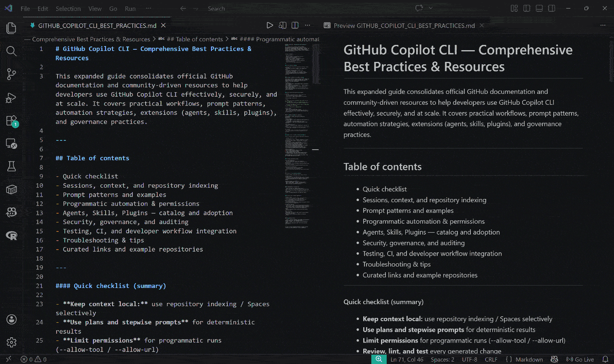Close the markdown editor tab
Screen dimensions: 614x364
click(x=163, y=25)
